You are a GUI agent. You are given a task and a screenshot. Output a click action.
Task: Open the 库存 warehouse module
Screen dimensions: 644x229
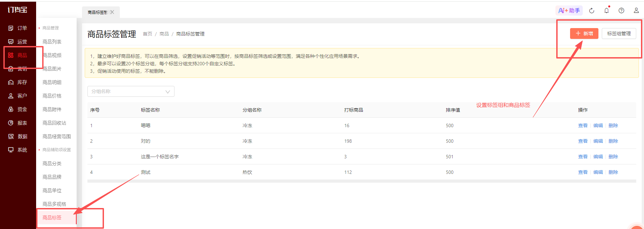coord(18,82)
